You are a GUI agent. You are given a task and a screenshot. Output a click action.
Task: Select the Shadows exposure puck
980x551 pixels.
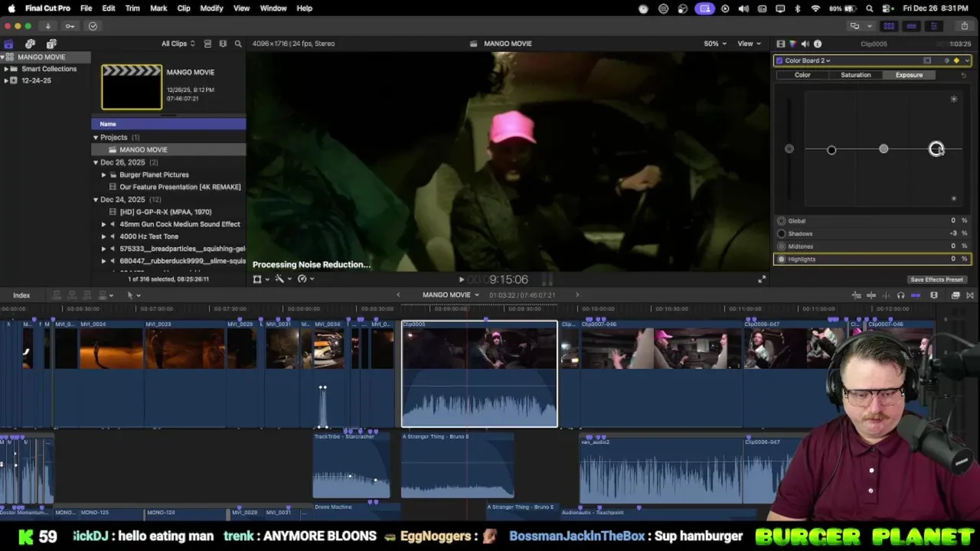(x=831, y=150)
